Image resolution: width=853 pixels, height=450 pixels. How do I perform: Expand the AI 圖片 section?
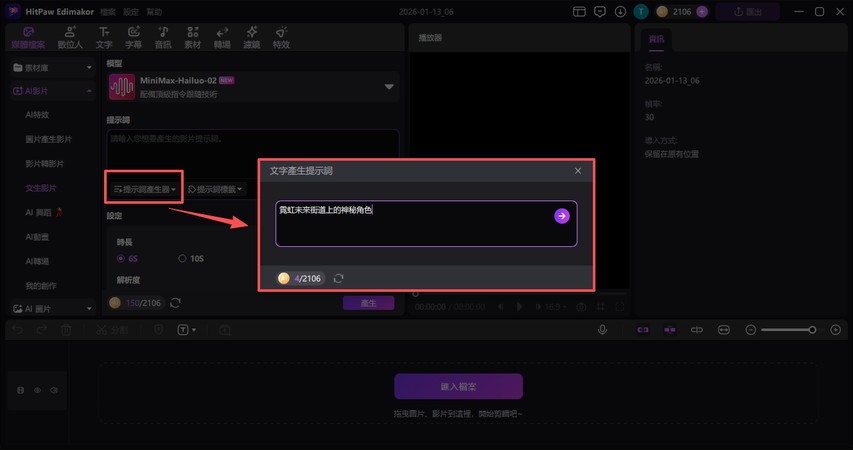(52, 309)
